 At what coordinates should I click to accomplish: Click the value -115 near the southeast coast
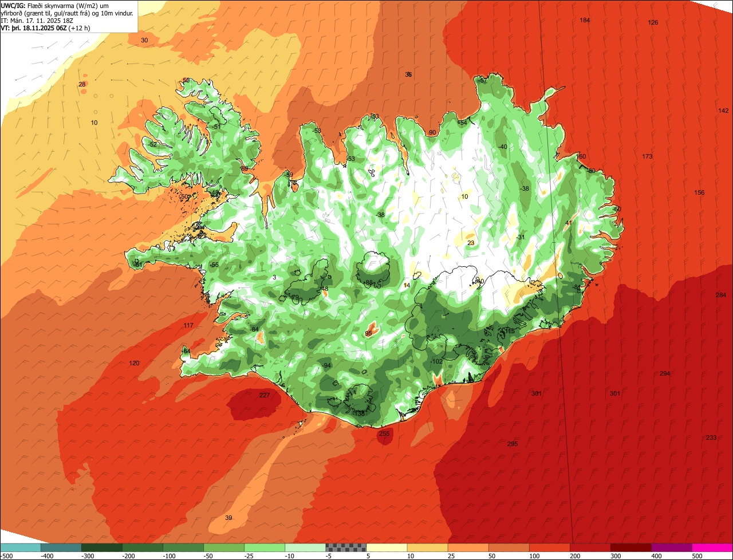pyautogui.click(x=509, y=331)
